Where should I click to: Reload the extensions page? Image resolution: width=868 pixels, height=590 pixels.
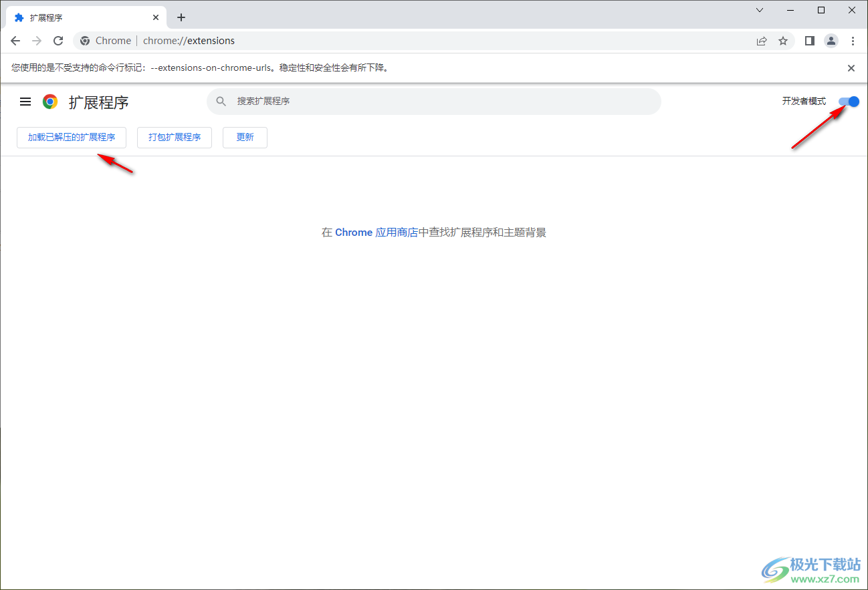click(x=58, y=41)
